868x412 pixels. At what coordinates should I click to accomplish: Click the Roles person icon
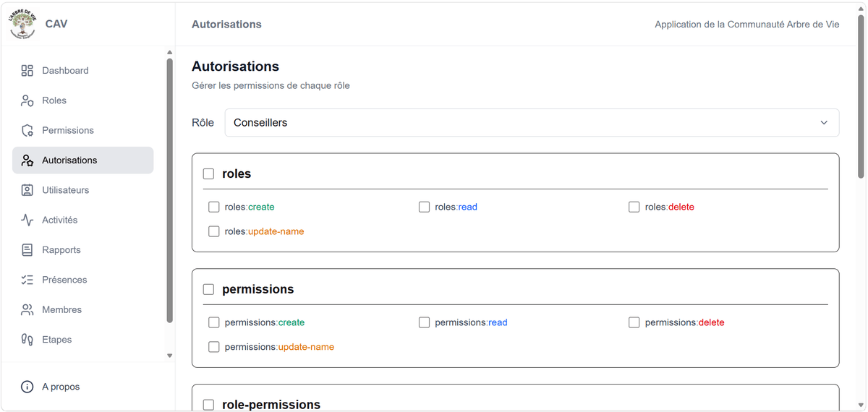pos(27,100)
